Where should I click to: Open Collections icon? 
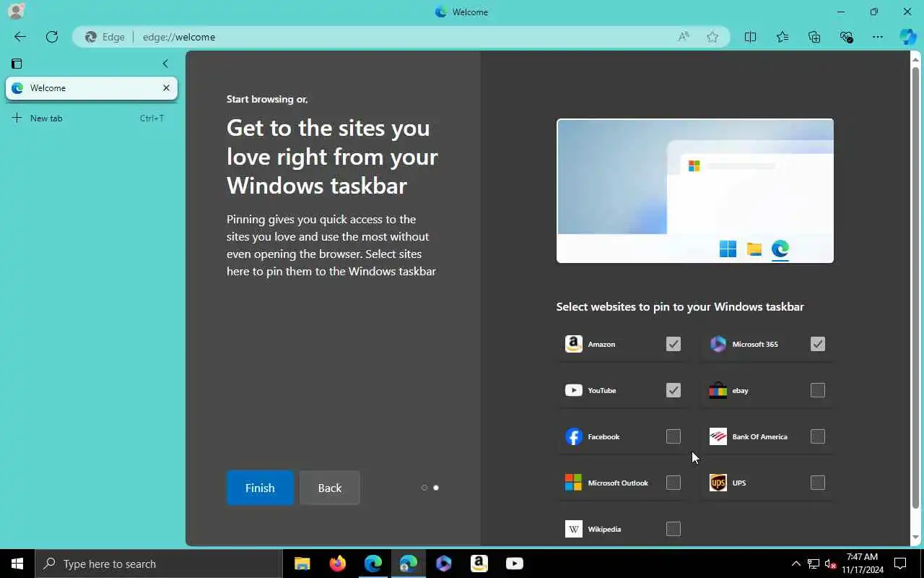814,37
